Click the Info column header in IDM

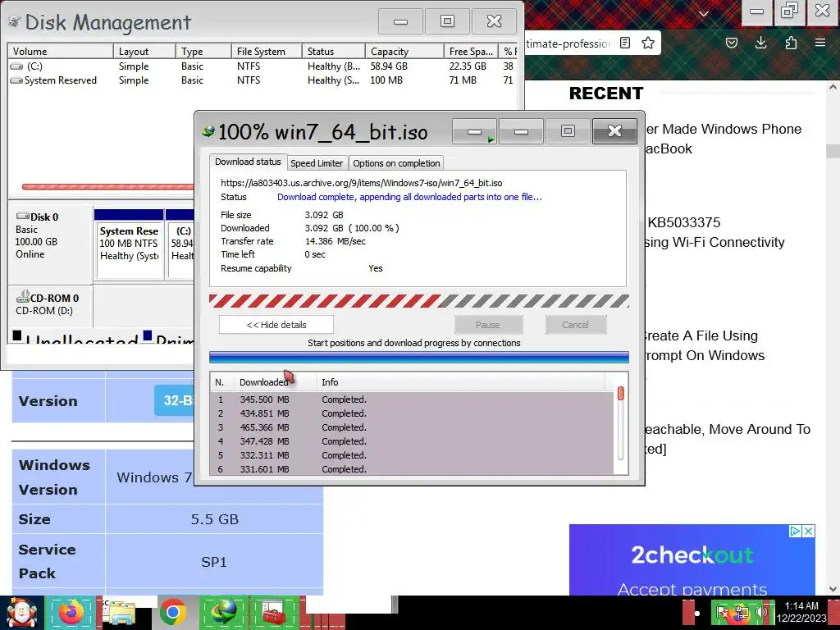[x=461, y=382]
